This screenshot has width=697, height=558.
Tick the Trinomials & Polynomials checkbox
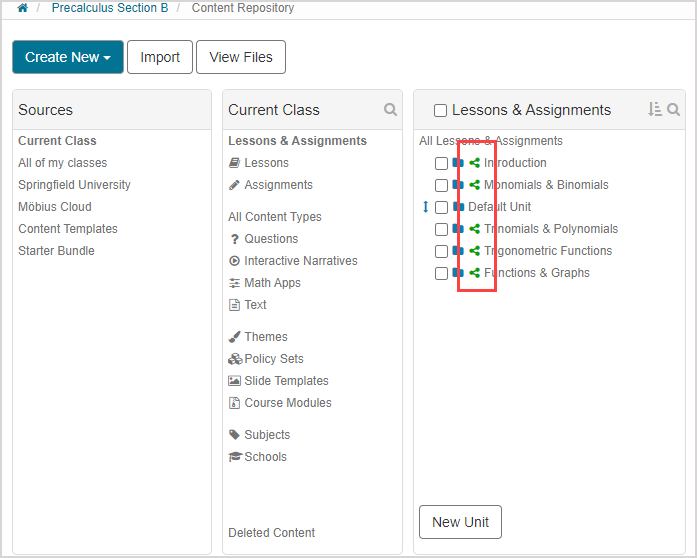coord(441,229)
